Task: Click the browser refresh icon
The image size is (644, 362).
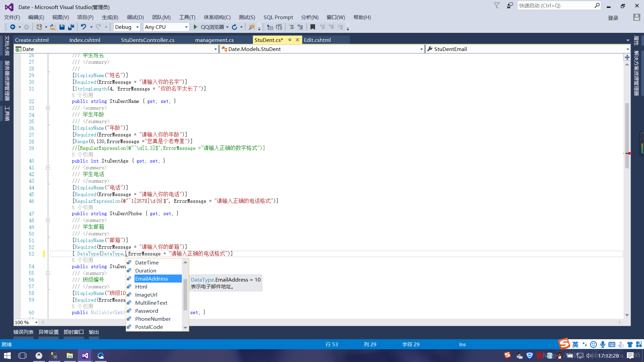Action: (x=234, y=27)
